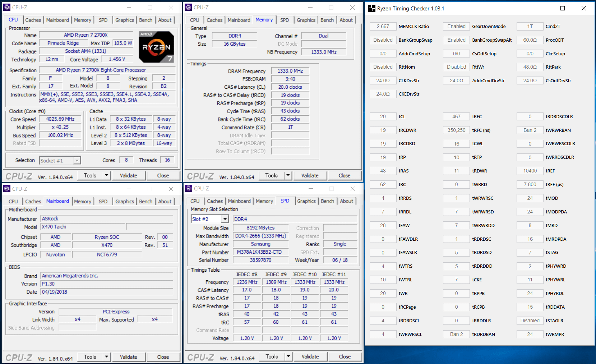This screenshot has height=364, width=596.
Task: Click the MEMCLK Ratio value 2 667
Action: [383, 26]
